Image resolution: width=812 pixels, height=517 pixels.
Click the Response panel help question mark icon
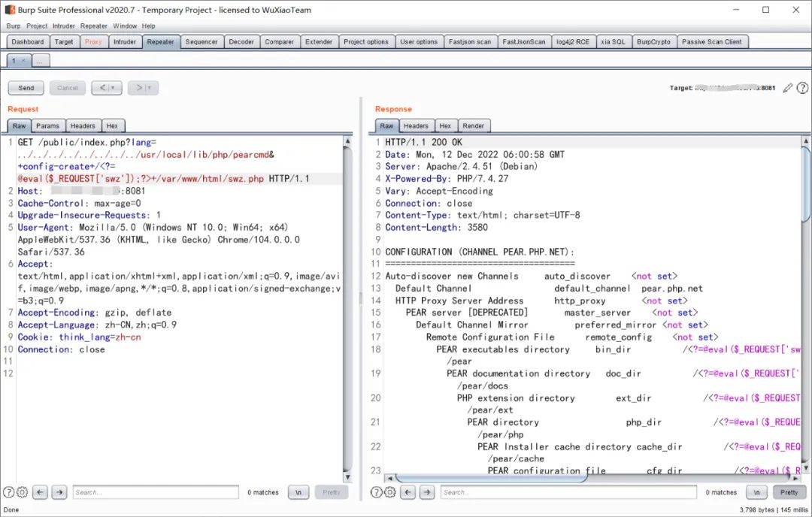click(x=377, y=492)
